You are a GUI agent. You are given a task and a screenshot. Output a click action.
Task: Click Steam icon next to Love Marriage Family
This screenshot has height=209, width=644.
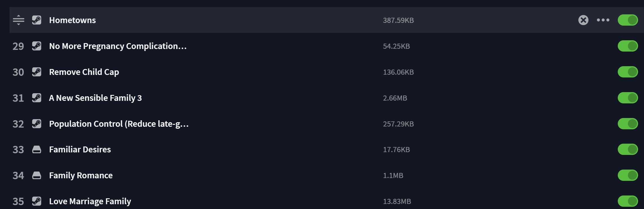tap(37, 201)
